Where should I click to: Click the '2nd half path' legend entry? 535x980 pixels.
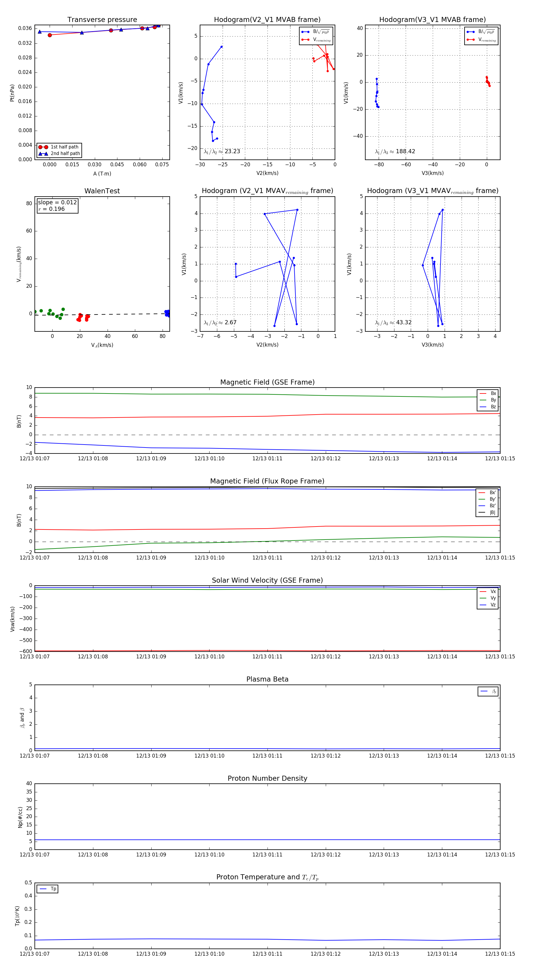(59, 154)
